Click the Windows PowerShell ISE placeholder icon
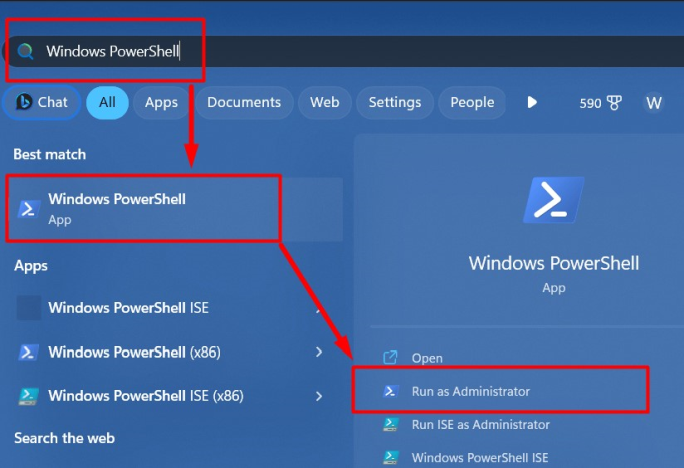684x468 pixels. [29, 307]
